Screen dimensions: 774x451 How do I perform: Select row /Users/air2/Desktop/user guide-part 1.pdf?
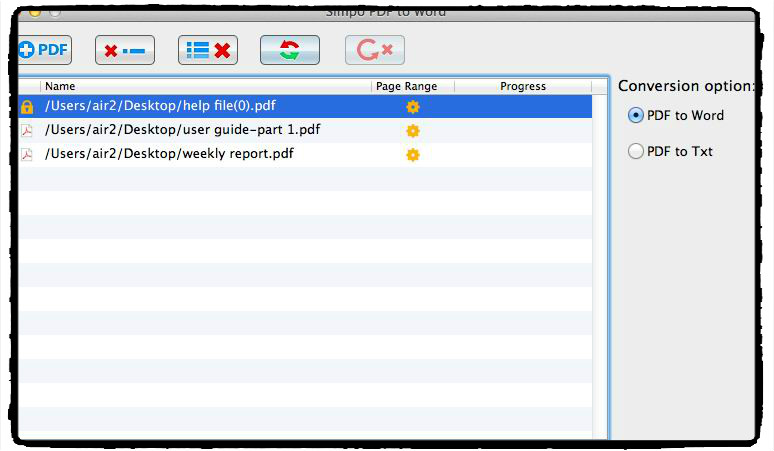305,130
